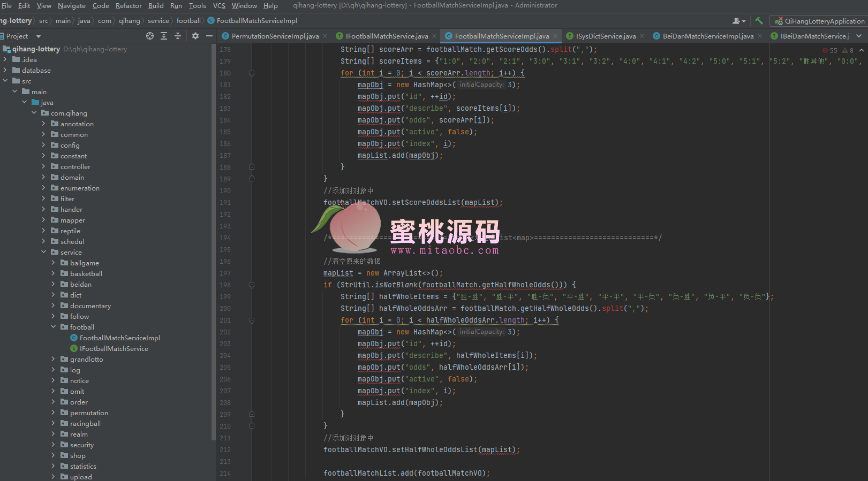The image size is (868, 481).
Task: Click the qihang breadcrumb in navigation bar
Action: pos(129,21)
